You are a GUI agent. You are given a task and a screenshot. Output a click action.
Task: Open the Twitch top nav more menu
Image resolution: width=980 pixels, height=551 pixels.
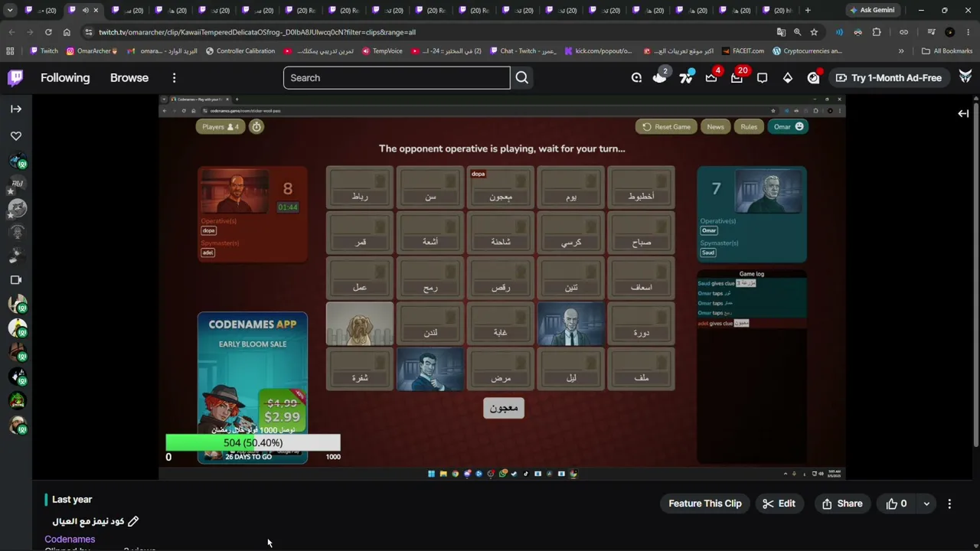(174, 77)
